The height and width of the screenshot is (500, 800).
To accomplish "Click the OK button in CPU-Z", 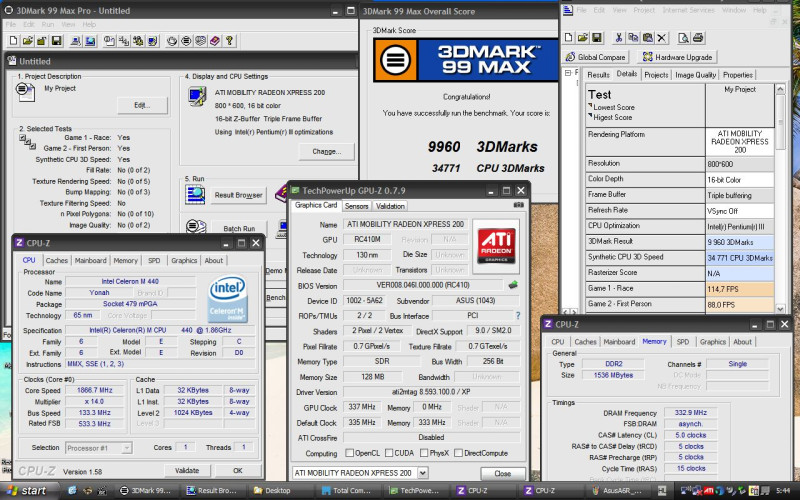I will pyautogui.click(x=238, y=470).
